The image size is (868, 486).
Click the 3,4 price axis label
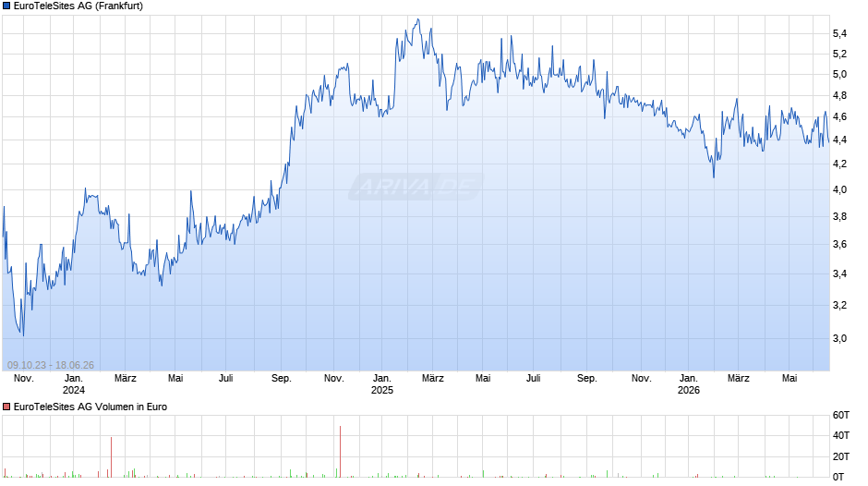pyautogui.click(x=839, y=273)
